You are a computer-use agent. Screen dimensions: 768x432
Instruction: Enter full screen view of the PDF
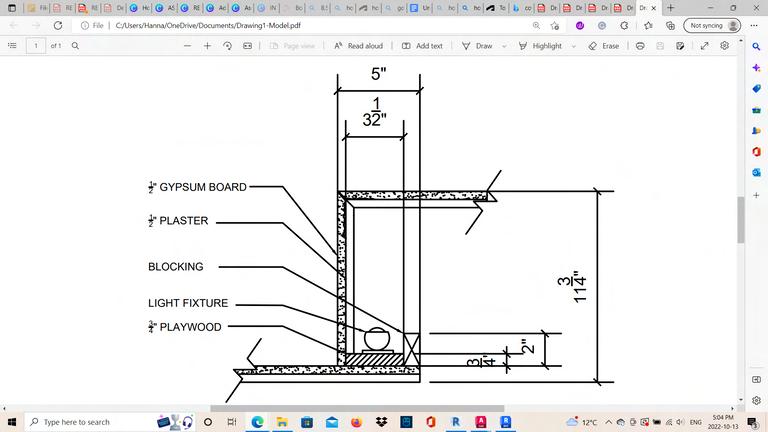click(x=704, y=46)
